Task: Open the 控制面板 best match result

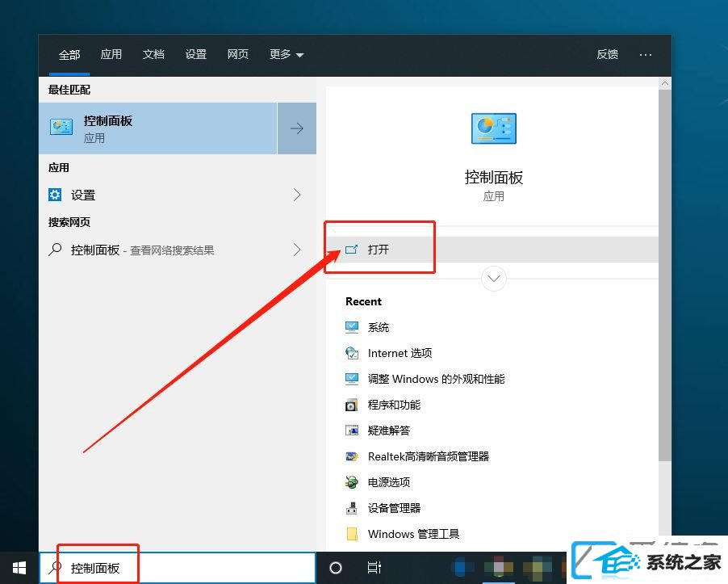Action: point(158,128)
